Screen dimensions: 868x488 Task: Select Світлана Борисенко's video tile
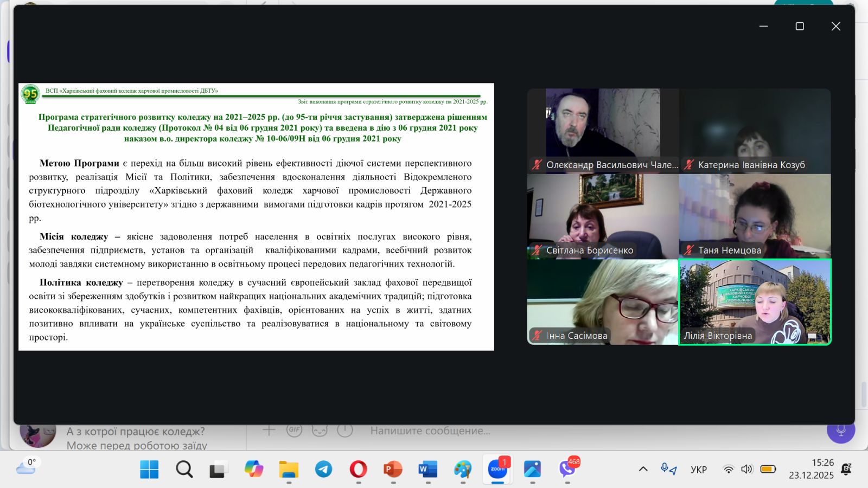(603, 216)
